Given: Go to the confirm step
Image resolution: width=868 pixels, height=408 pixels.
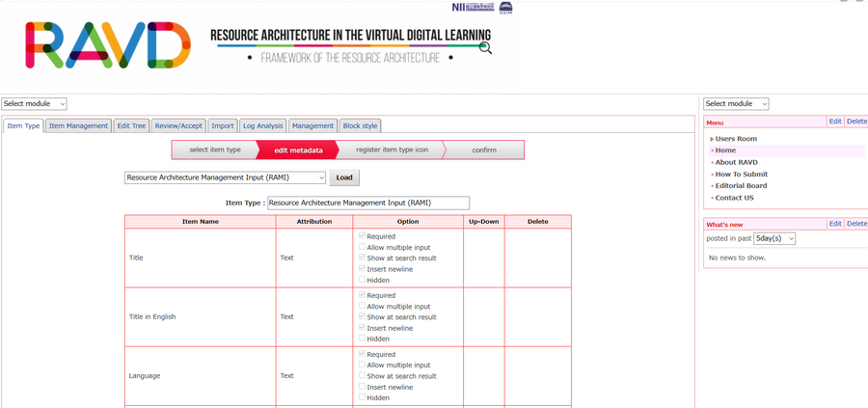Looking at the screenshot, I should pyautogui.click(x=484, y=150).
